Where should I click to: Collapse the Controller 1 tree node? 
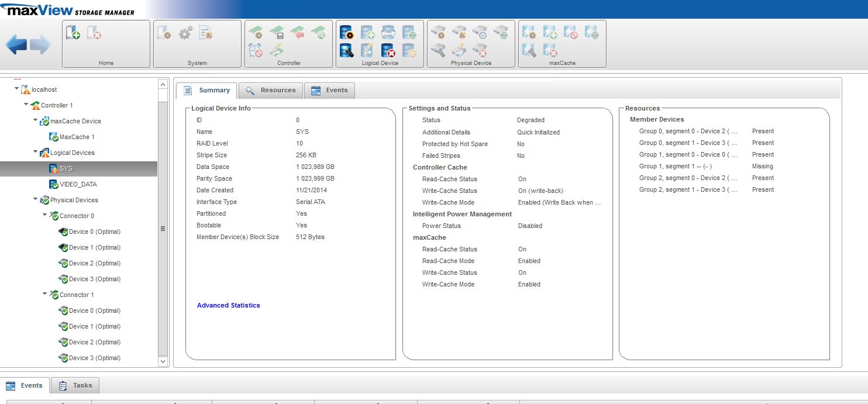[x=26, y=105]
